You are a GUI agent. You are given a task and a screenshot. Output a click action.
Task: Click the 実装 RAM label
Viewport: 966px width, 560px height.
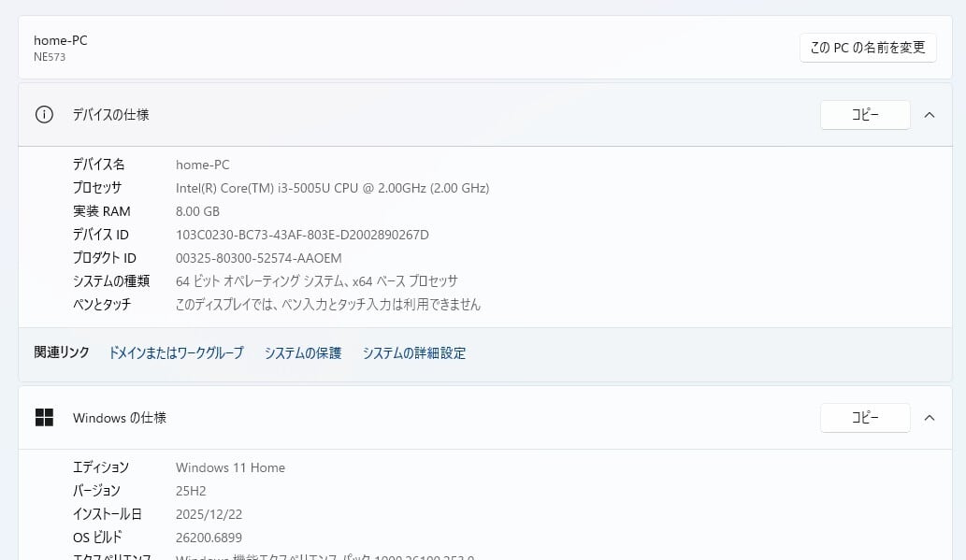point(102,211)
